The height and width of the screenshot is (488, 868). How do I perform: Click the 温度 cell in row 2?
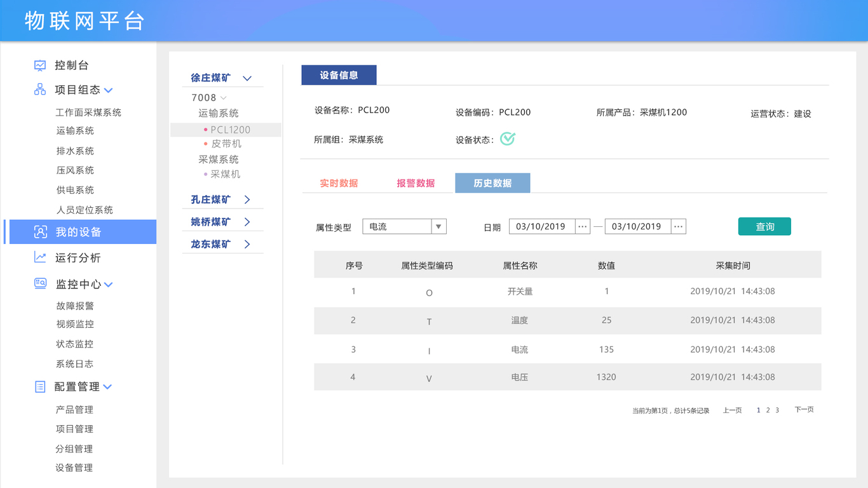(x=520, y=320)
